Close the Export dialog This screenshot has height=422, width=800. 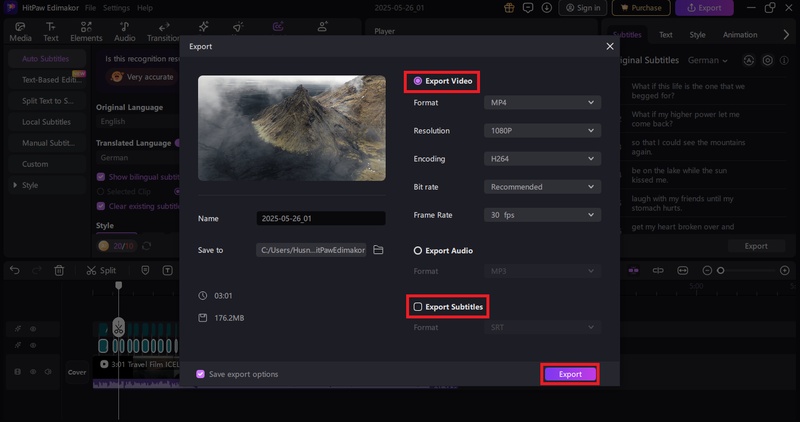click(610, 46)
